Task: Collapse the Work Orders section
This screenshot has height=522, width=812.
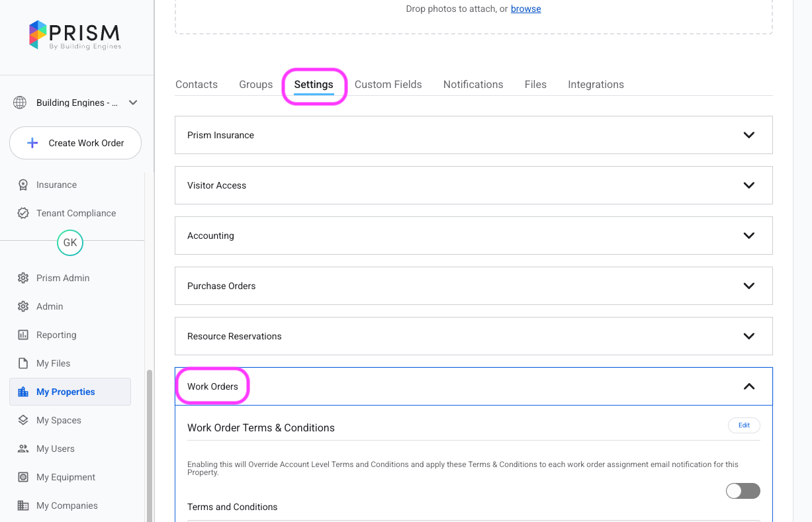Action: pyautogui.click(x=748, y=386)
